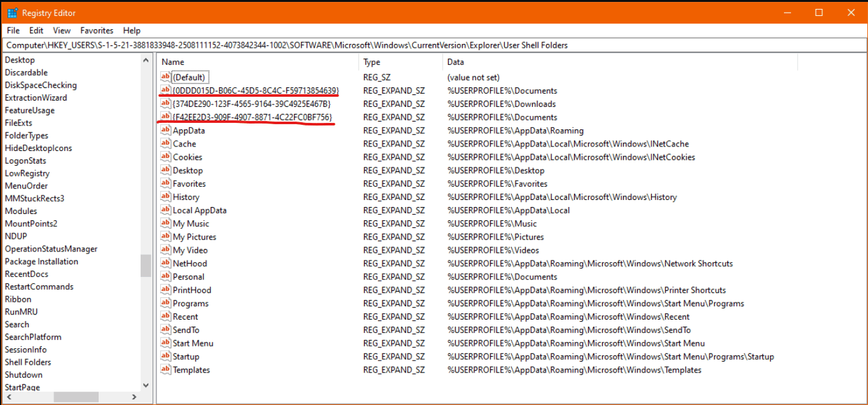This screenshot has height=405, width=868.
Task: Click the tree pane scroll up arrow
Action: pyautogui.click(x=146, y=59)
